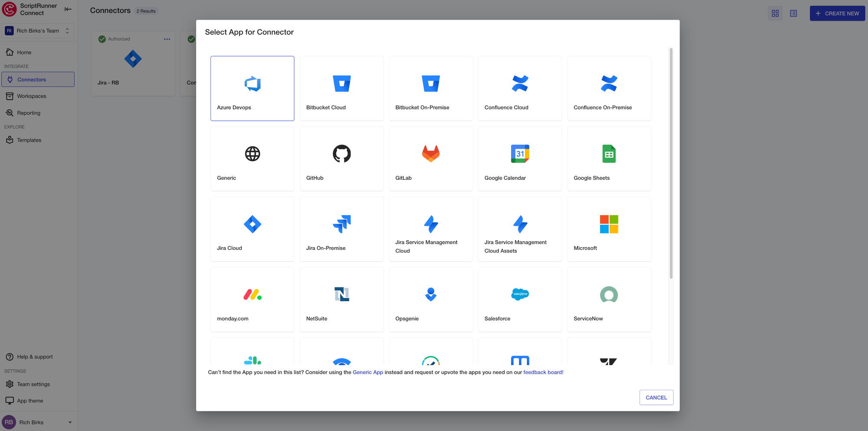Select the monday.com app icon
Viewport: 868px width, 431px height.
[x=252, y=295]
